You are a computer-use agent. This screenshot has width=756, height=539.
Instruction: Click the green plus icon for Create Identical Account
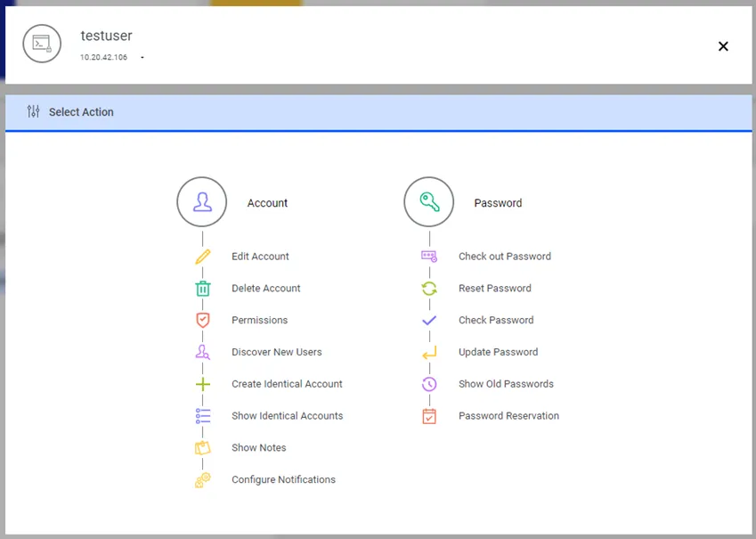[x=202, y=384]
